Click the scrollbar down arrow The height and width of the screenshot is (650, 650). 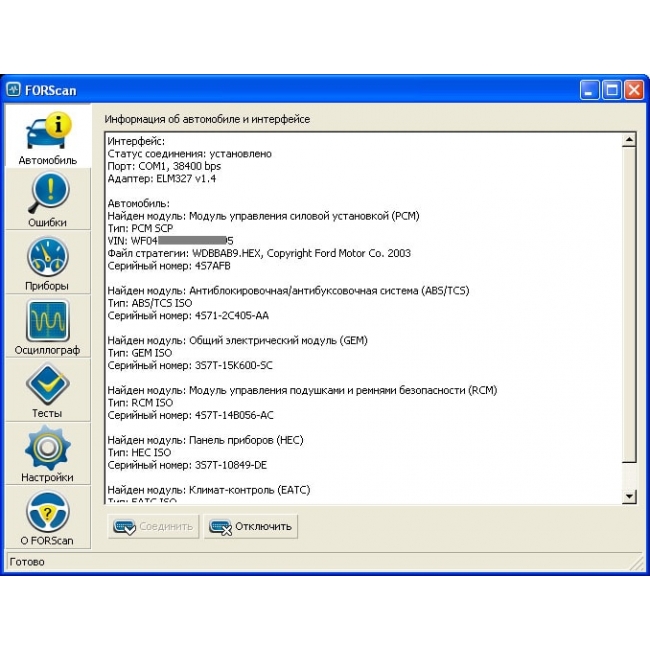[x=629, y=496]
